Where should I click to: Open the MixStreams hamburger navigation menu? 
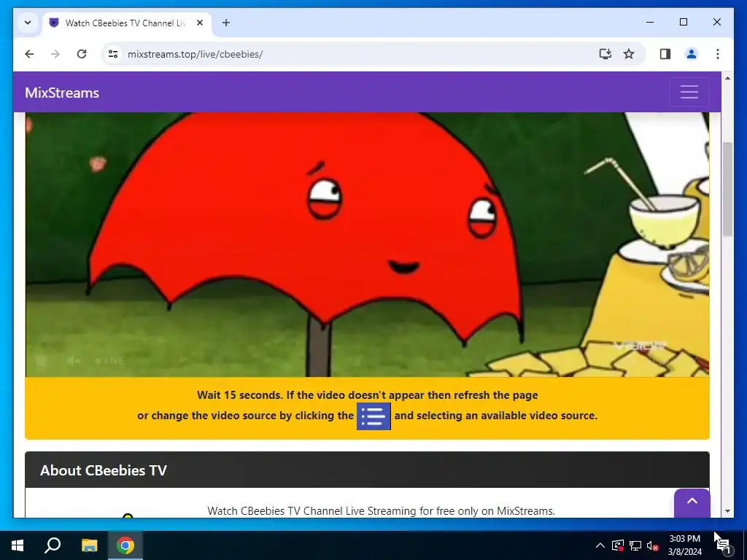[x=689, y=92]
